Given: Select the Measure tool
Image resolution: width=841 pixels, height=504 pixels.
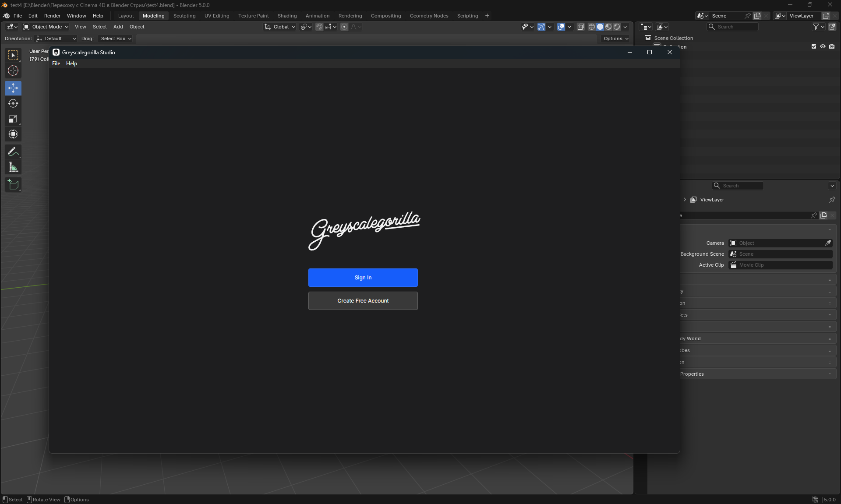Looking at the screenshot, I should pyautogui.click(x=13, y=167).
